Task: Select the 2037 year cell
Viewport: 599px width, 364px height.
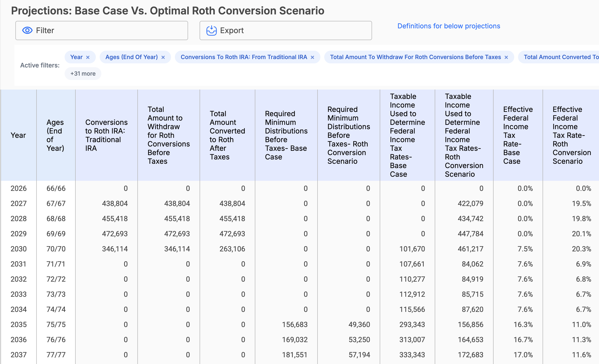Action: click(18, 355)
